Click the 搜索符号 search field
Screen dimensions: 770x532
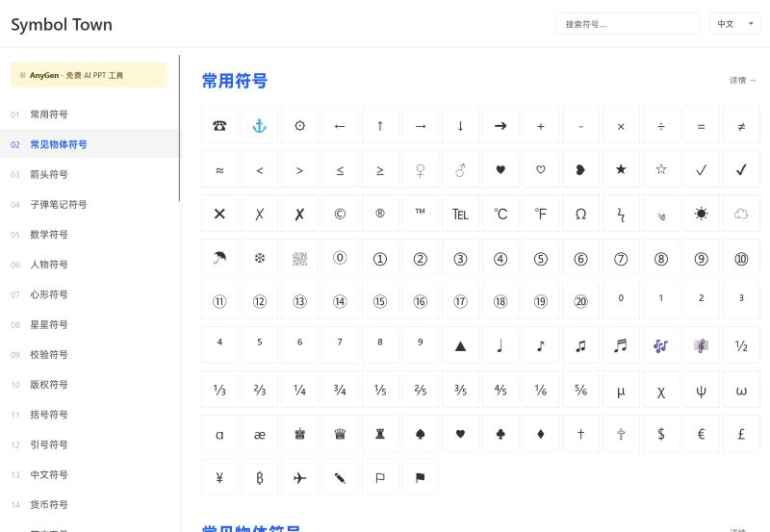tap(628, 23)
